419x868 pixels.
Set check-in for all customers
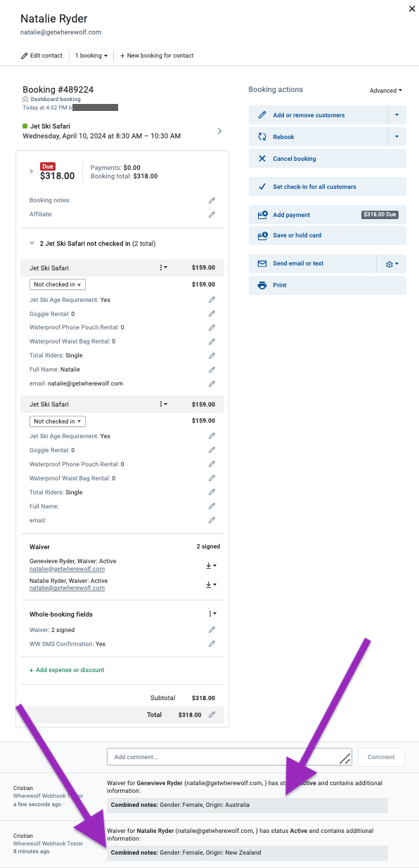click(x=328, y=187)
